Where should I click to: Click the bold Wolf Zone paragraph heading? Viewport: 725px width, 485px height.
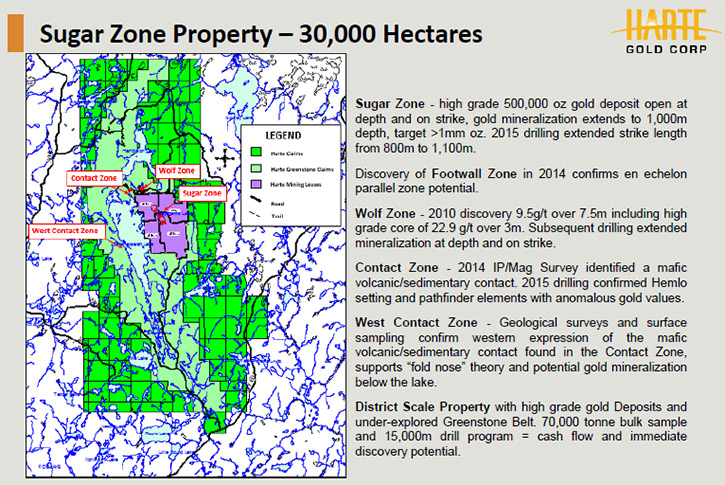(385, 214)
